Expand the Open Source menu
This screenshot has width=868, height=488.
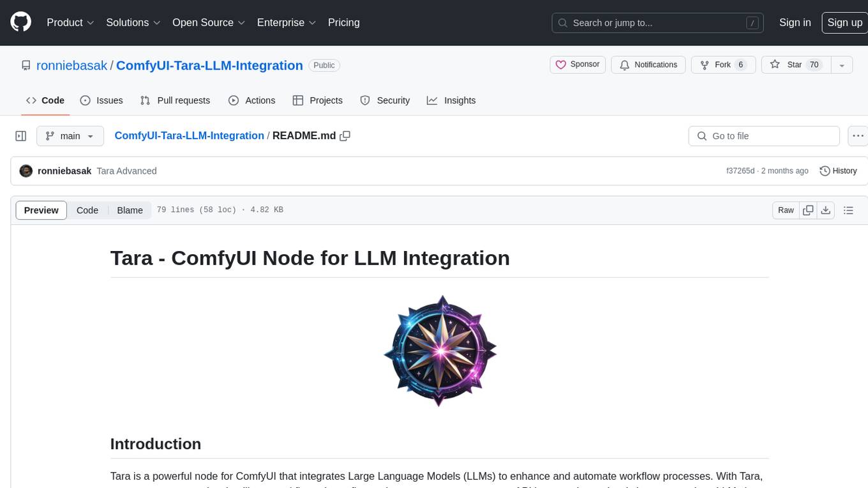click(209, 22)
